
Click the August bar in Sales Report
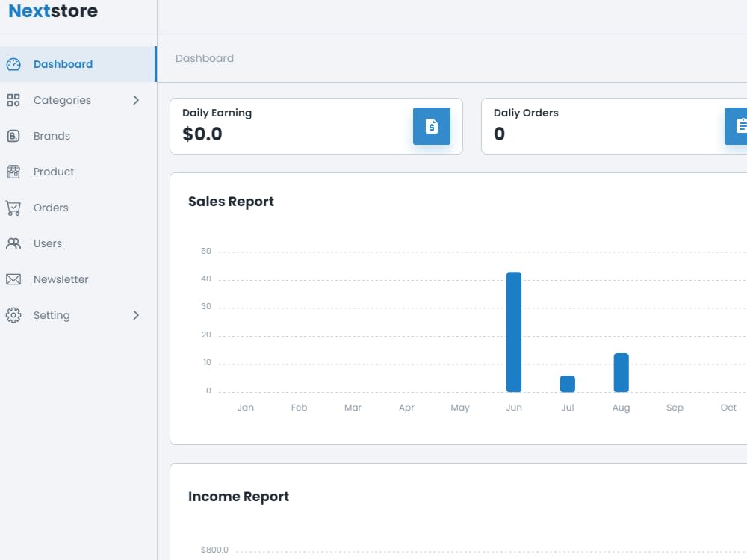click(x=622, y=371)
